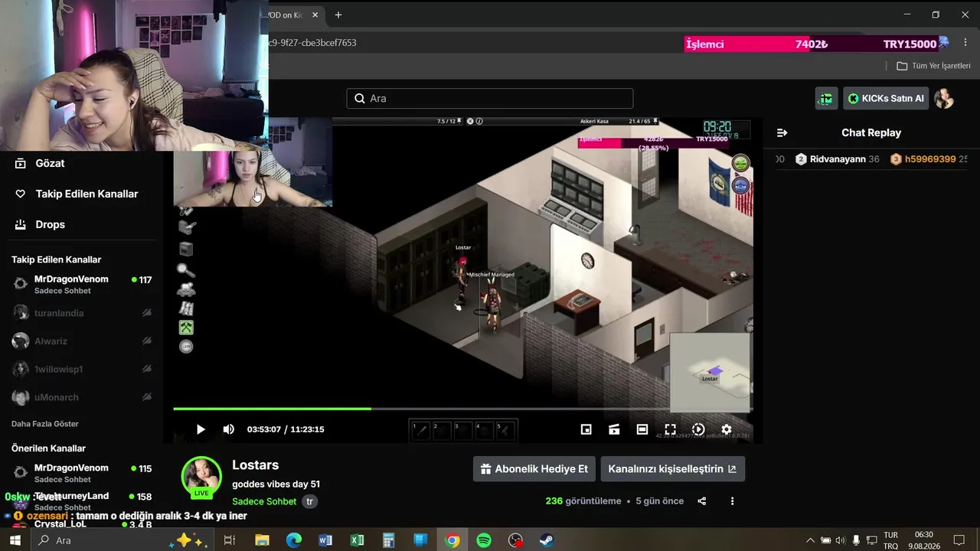Close the VOD on Kick browser tab
Screen dimensions: 980x551
pos(314,15)
